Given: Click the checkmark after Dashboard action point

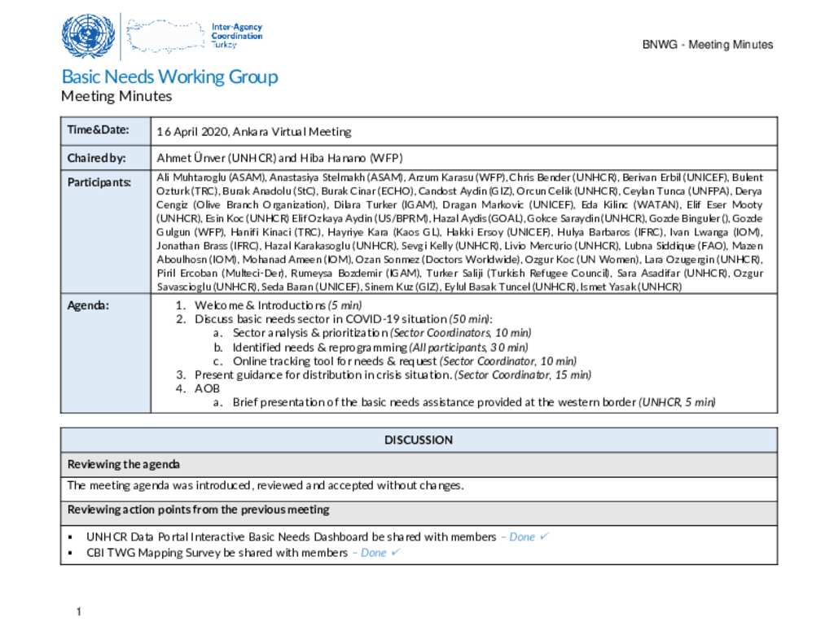Looking at the screenshot, I should pos(544,537).
